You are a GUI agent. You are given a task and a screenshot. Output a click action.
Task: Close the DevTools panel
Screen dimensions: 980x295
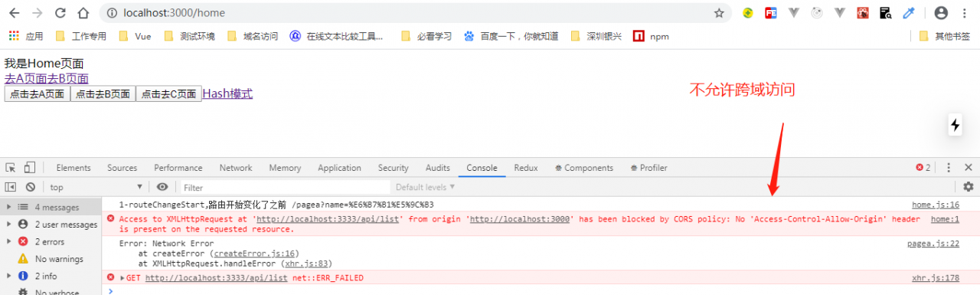969,168
